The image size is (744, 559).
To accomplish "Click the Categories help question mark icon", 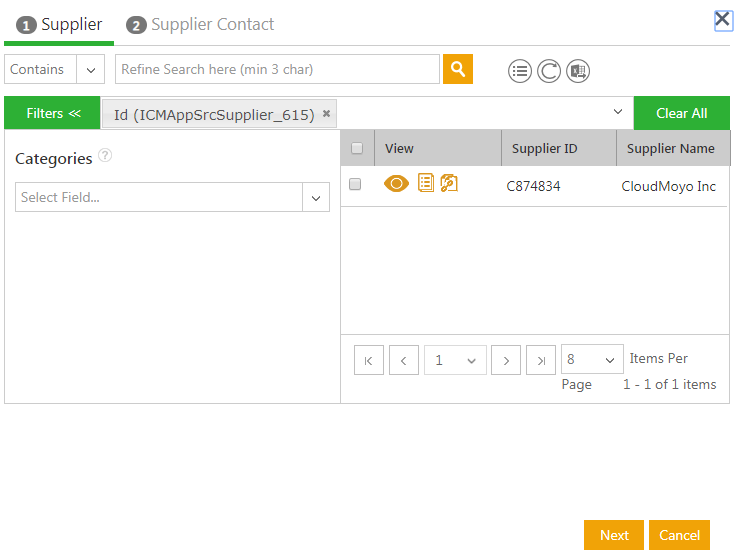I will pos(105,156).
